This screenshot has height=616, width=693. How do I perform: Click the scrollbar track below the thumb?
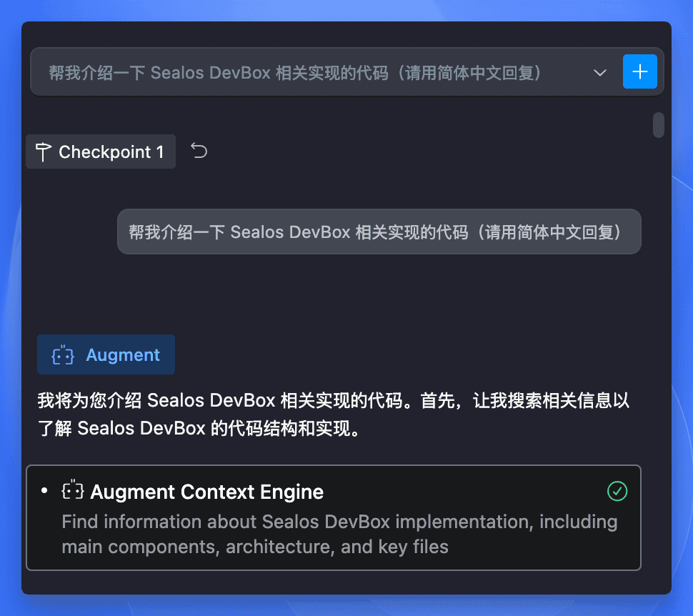coord(659,354)
